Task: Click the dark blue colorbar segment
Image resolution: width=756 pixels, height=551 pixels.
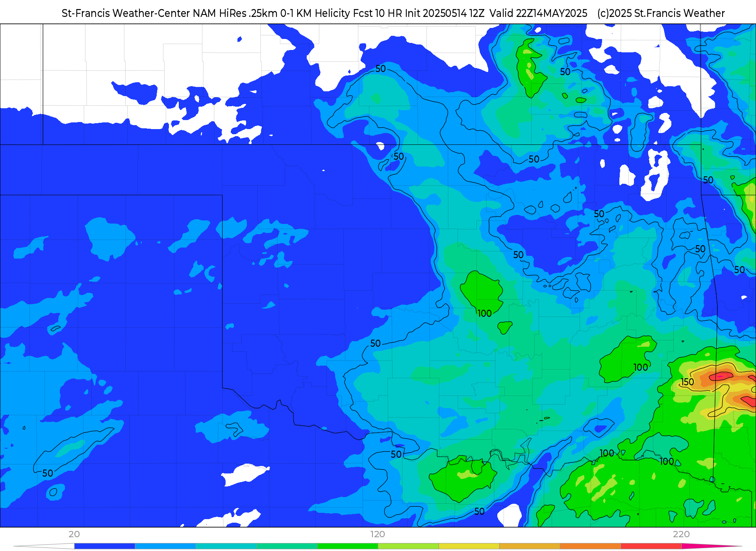Action: tap(105, 546)
